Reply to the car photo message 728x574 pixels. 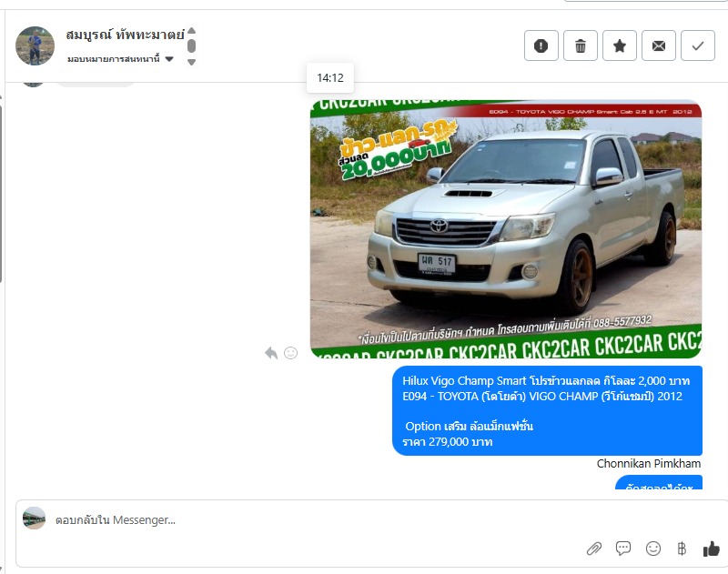(271, 353)
